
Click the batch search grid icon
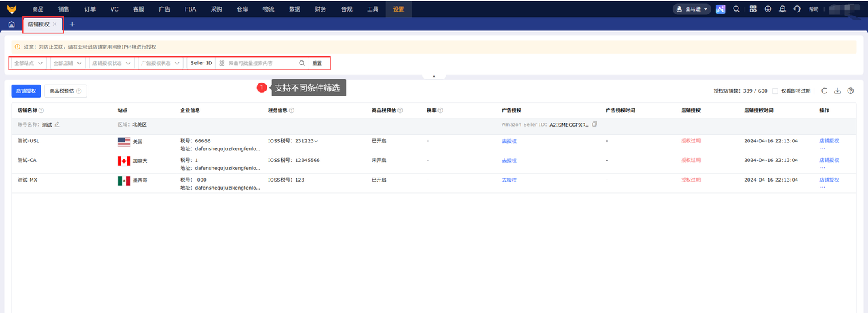coord(222,63)
